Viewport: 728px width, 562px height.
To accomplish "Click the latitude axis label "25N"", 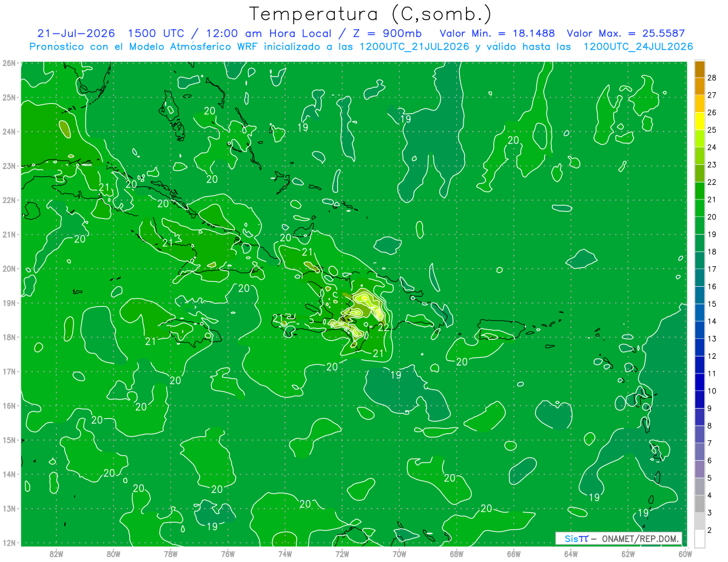I will coord(9,97).
